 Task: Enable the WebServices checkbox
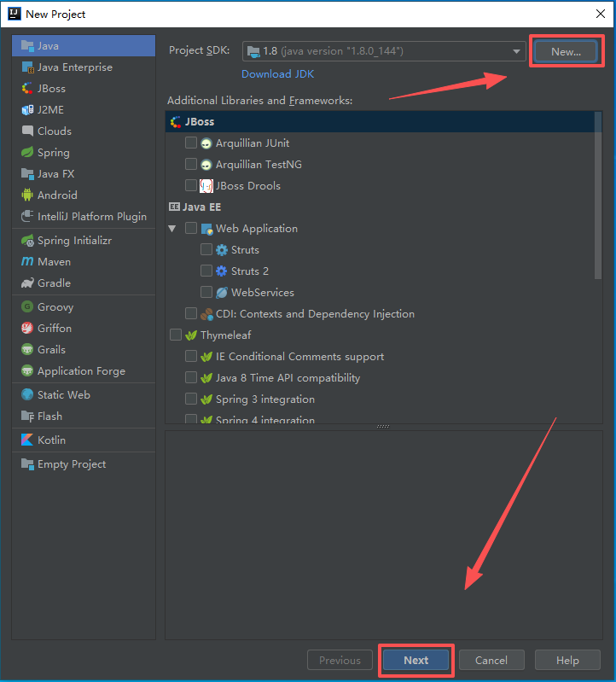coord(206,292)
